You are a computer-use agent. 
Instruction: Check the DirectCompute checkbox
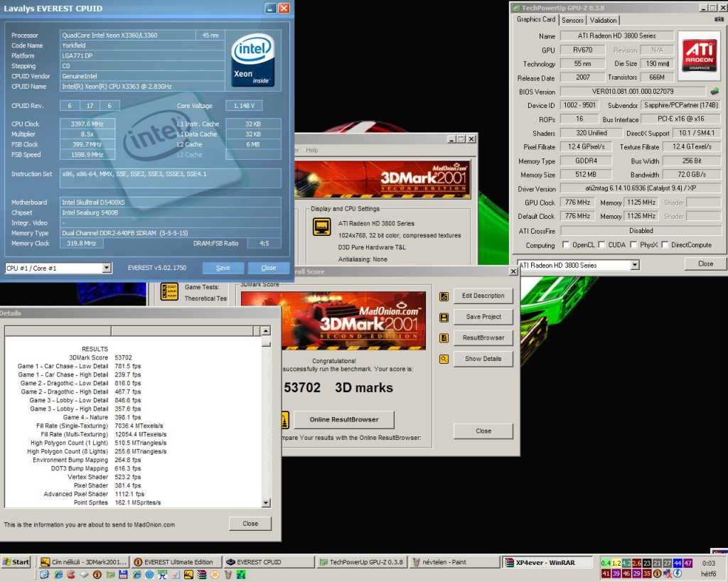[x=665, y=245]
